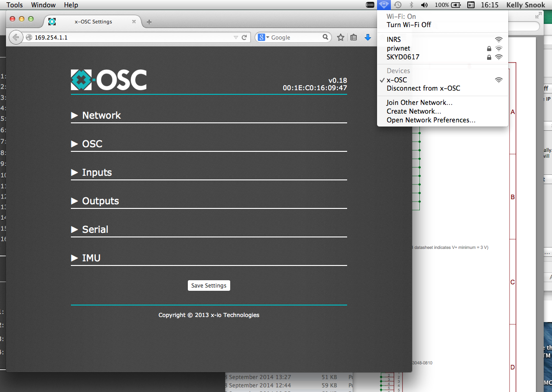
Task: Select the checked x-OSC device
Action: coord(442,80)
